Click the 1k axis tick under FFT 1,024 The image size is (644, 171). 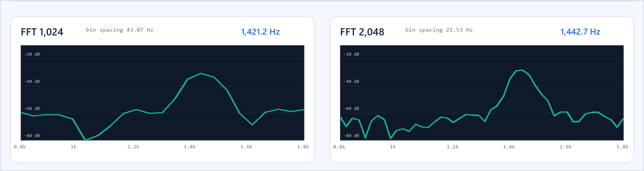(74, 147)
